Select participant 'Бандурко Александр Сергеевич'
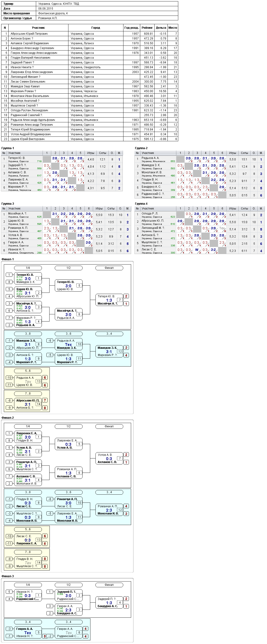The width and height of the screenshot is (267, 644). tap(32, 48)
